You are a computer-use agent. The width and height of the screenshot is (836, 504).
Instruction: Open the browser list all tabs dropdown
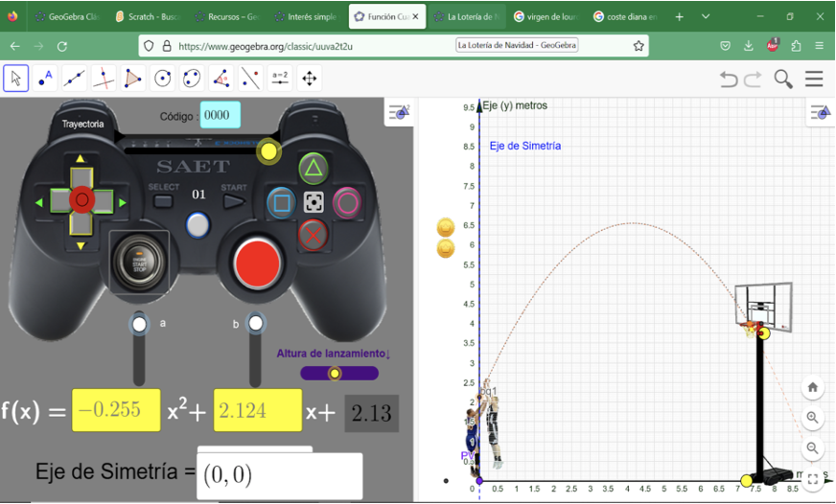[x=707, y=16]
